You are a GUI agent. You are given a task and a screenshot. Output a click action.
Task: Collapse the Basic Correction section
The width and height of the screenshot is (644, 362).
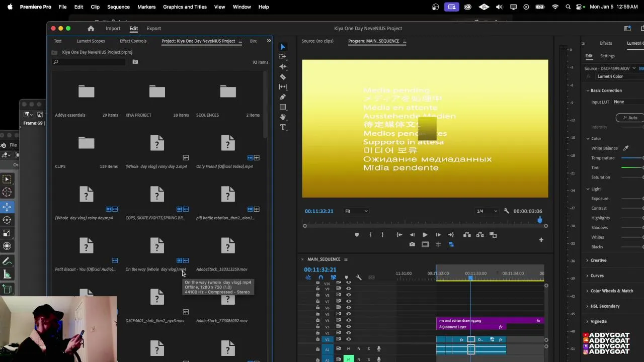(x=588, y=90)
